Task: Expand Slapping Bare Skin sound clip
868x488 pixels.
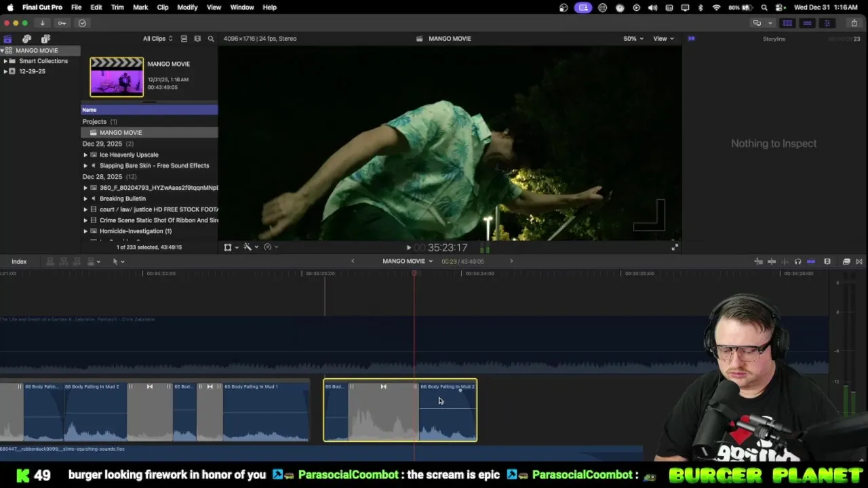Action: click(85, 165)
